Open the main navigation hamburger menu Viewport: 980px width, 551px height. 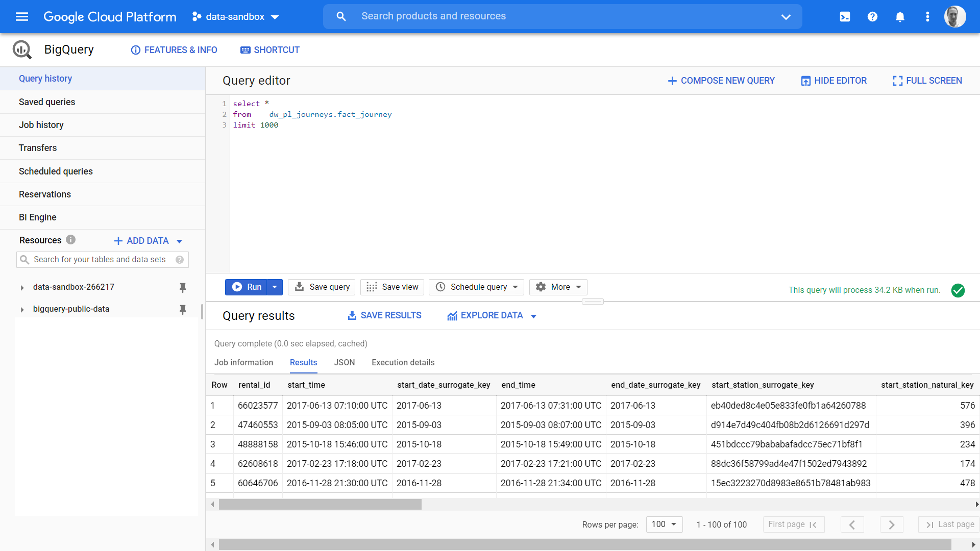(x=22, y=17)
